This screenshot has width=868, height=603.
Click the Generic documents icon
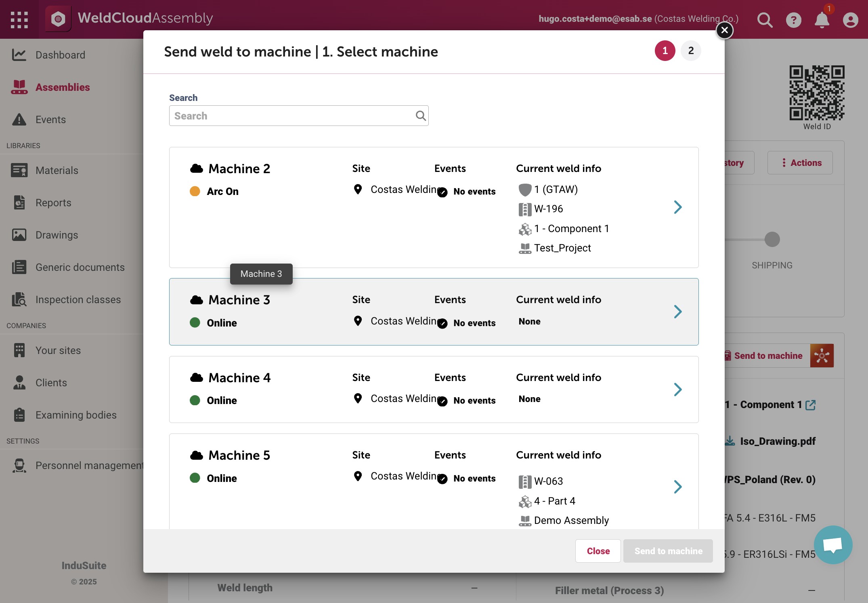[19, 267]
